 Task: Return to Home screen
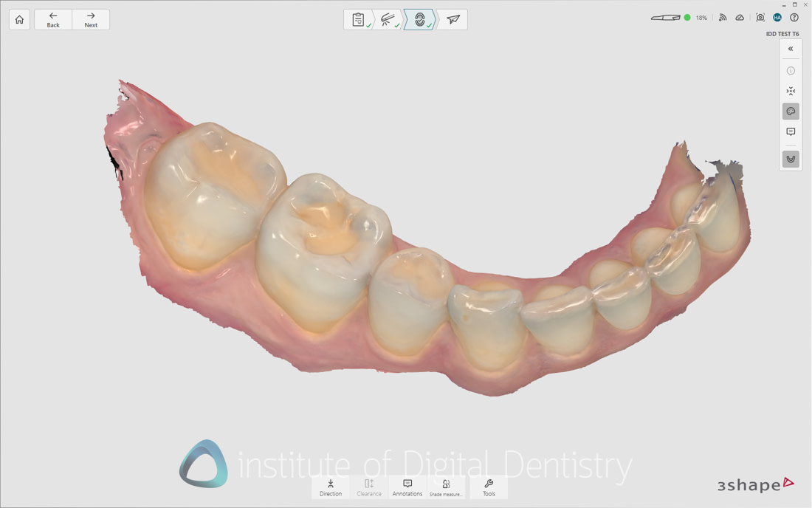pos(18,19)
